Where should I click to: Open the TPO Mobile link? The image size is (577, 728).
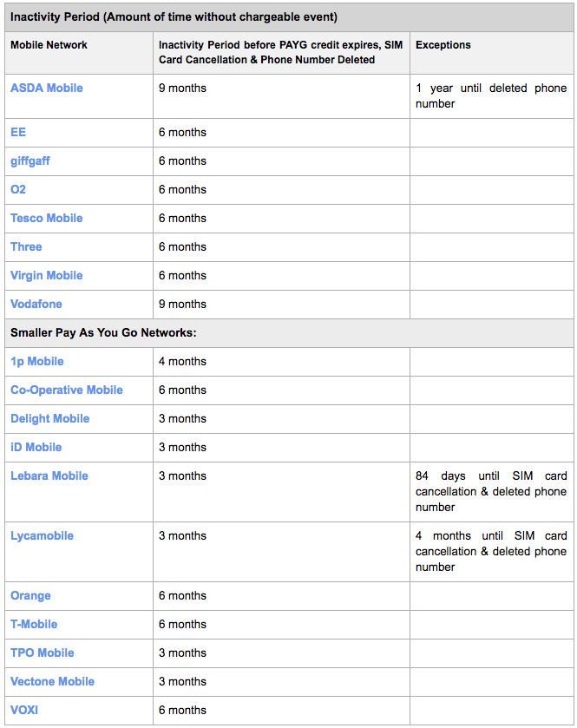(43, 653)
